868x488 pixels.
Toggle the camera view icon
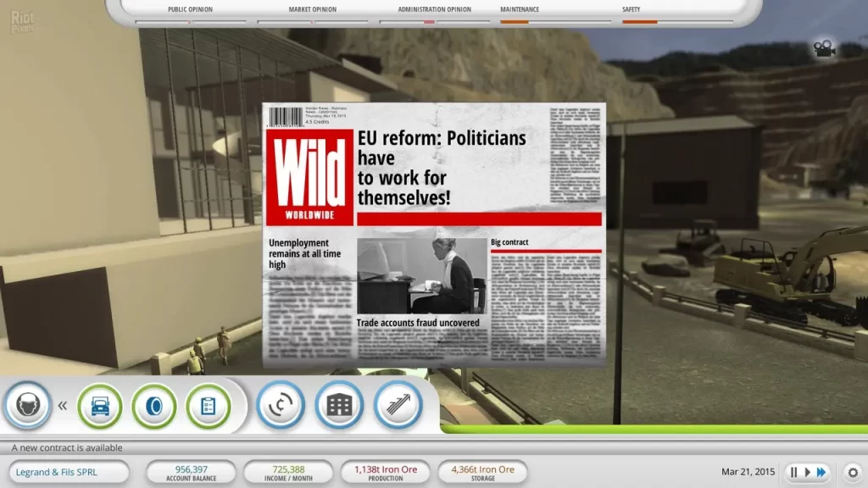click(822, 48)
